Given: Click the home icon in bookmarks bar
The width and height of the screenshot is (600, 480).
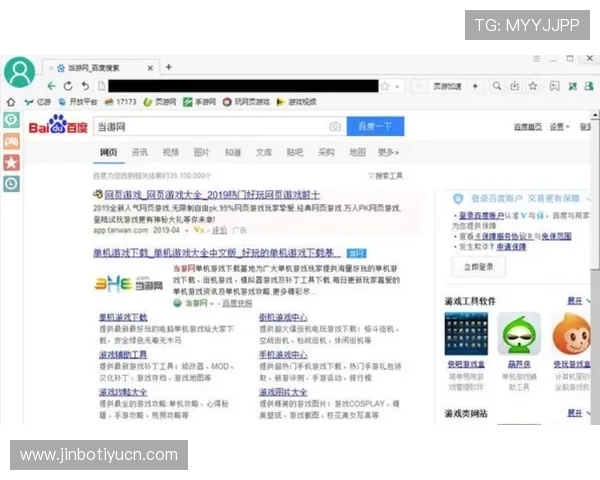Looking at the screenshot, I should coord(11,102).
